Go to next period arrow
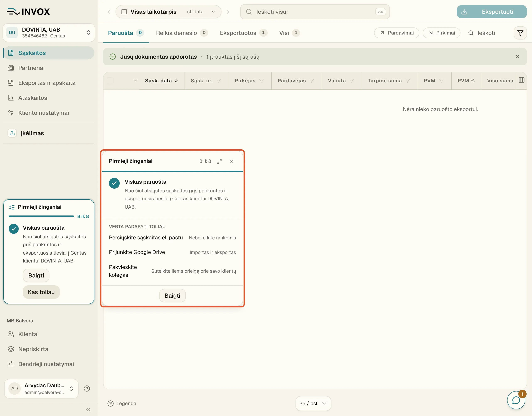The width and height of the screenshot is (532, 416). (x=228, y=12)
